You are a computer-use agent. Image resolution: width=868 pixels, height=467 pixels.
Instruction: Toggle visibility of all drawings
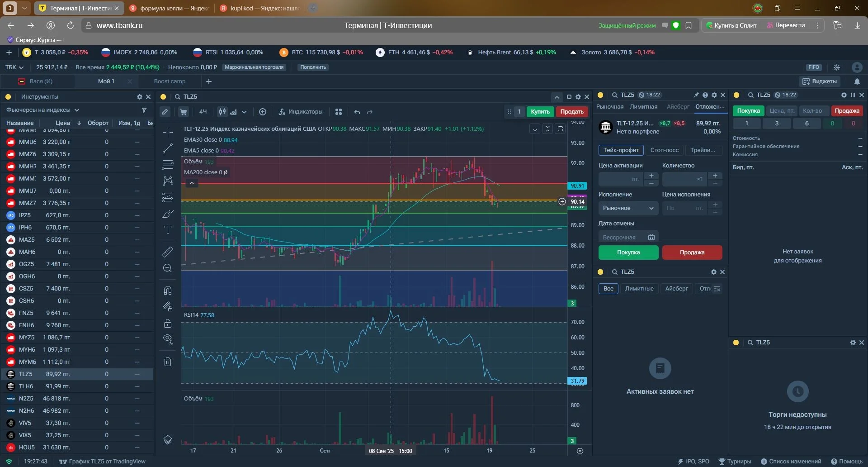pyautogui.click(x=168, y=339)
